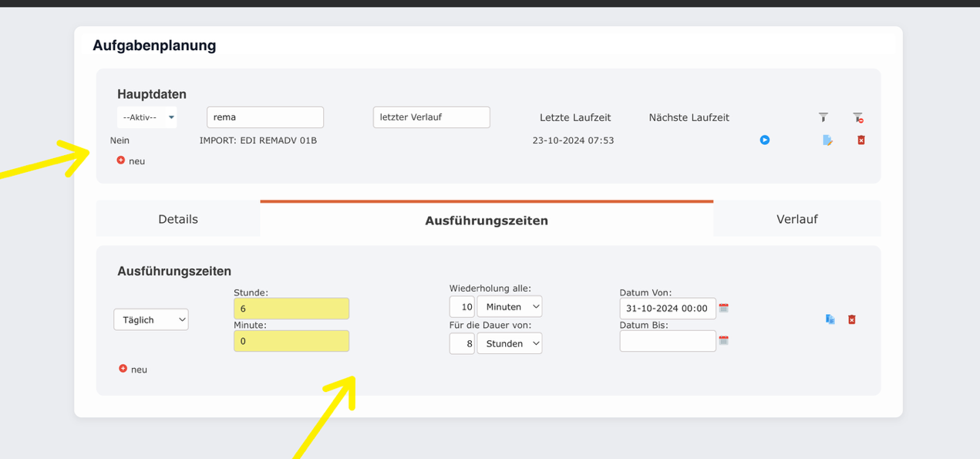Run the EDI REMADV task with the play icon
980x459 pixels.
[x=765, y=140]
